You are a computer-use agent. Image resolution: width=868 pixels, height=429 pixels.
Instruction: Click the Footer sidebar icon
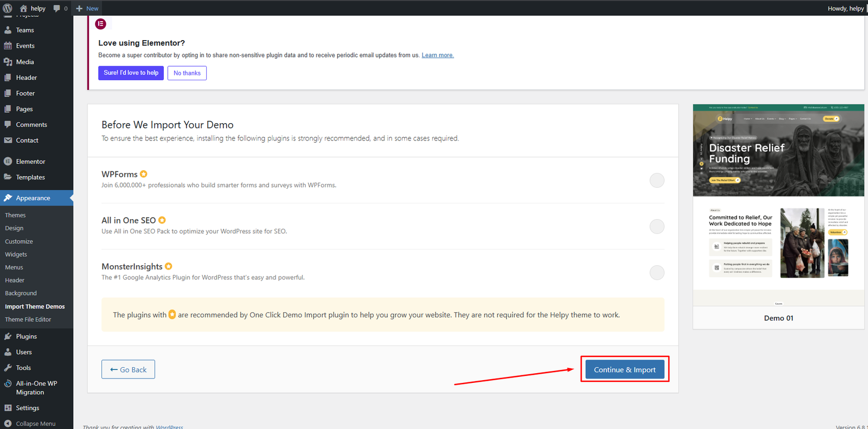point(8,93)
